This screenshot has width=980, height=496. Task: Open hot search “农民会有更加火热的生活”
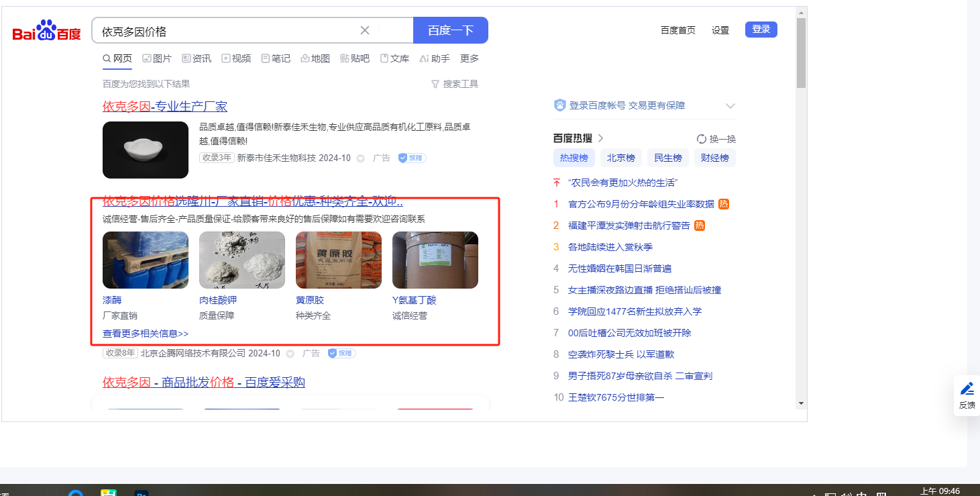(x=623, y=183)
